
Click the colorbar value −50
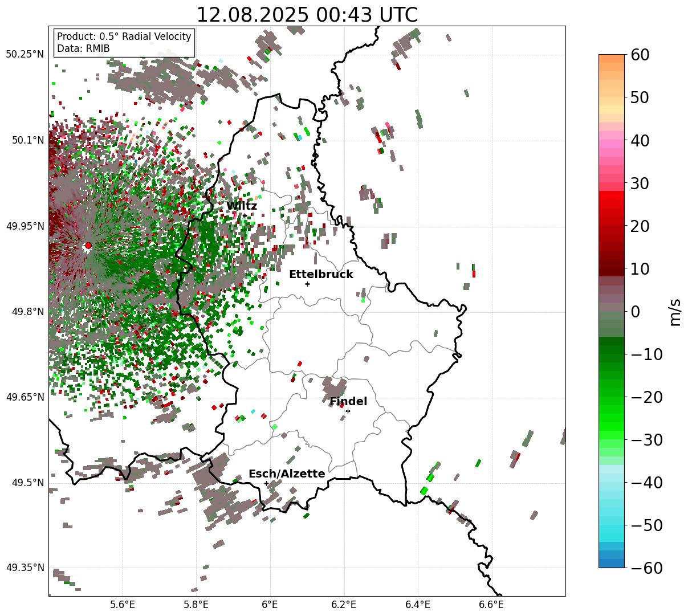(646, 525)
